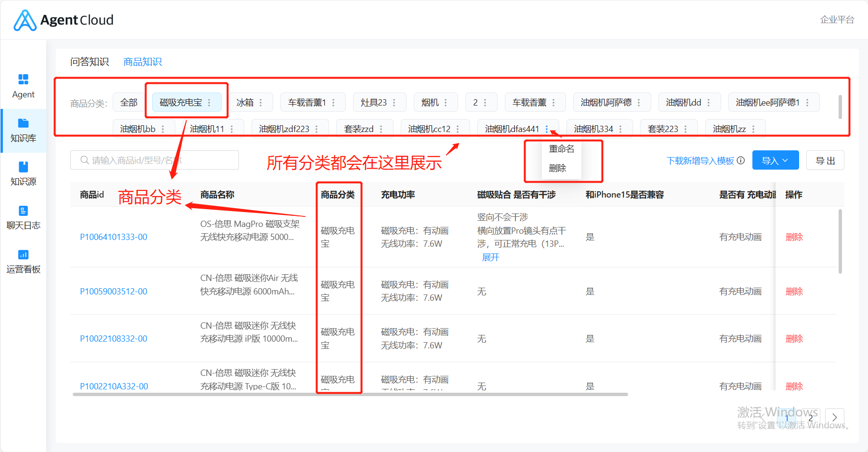Open product P10059003512-00

pos(114,292)
